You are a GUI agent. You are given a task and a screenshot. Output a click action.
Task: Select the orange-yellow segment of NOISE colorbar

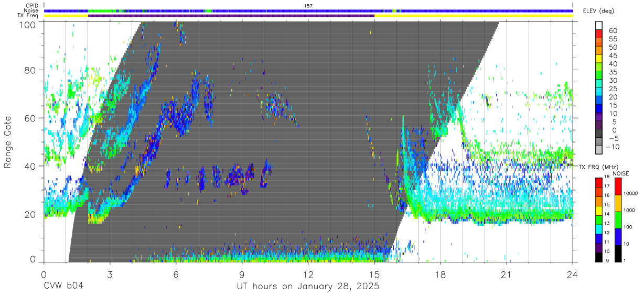click(618, 203)
